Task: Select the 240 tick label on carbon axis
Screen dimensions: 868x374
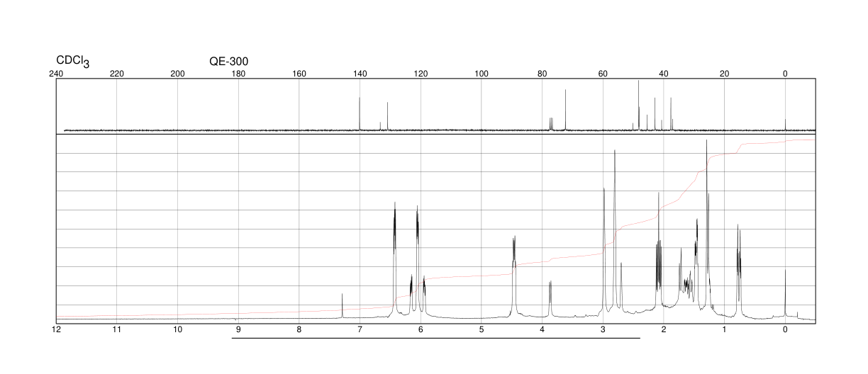Action: [x=56, y=74]
